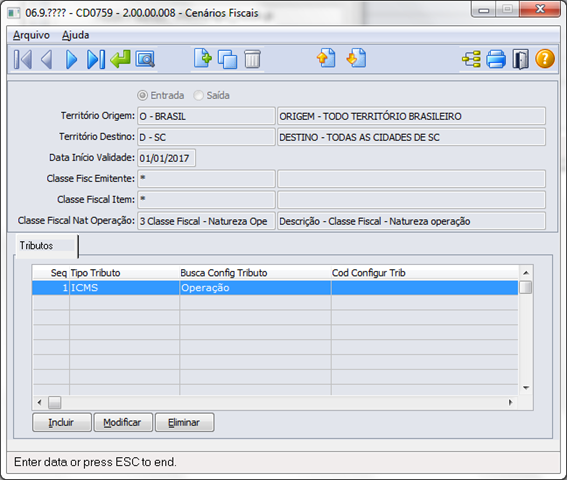Click the horizontal scrollbar thumb
This screenshot has height=480, width=567.
point(55,402)
